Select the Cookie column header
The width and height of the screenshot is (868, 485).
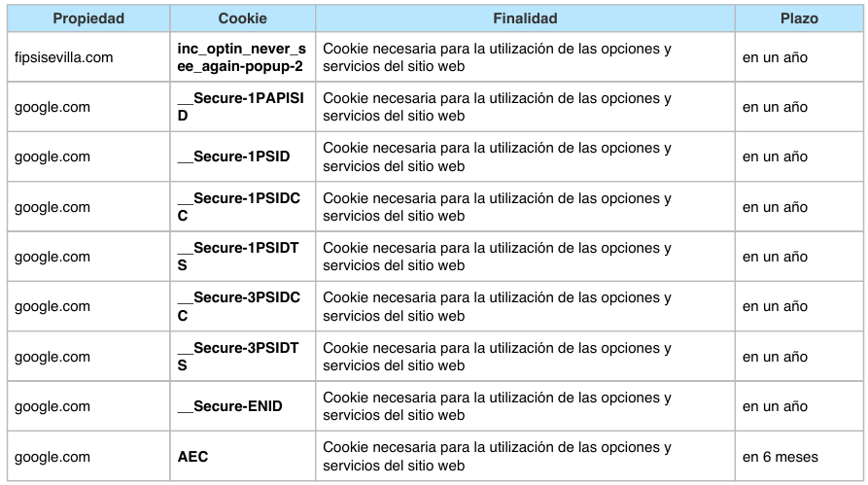[x=242, y=18]
